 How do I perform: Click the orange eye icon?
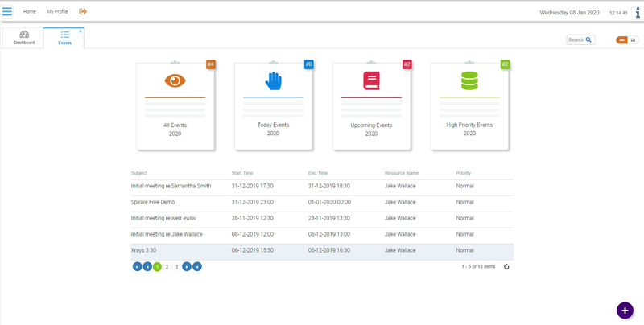[175, 80]
